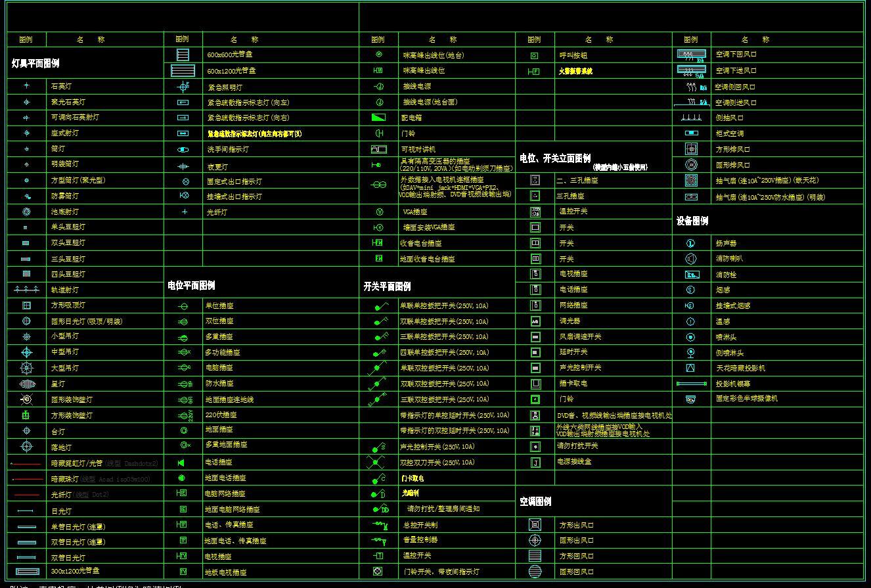Select the 固定彩色半球摄像机 symbol
The image size is (871, 588).
pyautogui.click(x=690, y=399)
